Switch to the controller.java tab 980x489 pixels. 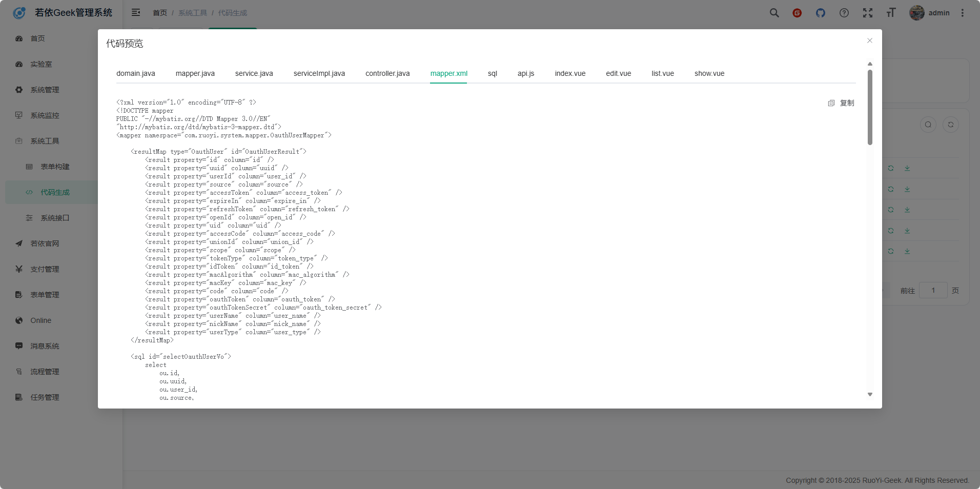(387, 73)
